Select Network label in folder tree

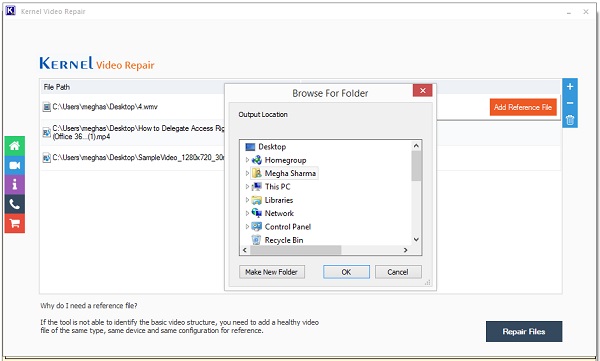tap(279, 213)
